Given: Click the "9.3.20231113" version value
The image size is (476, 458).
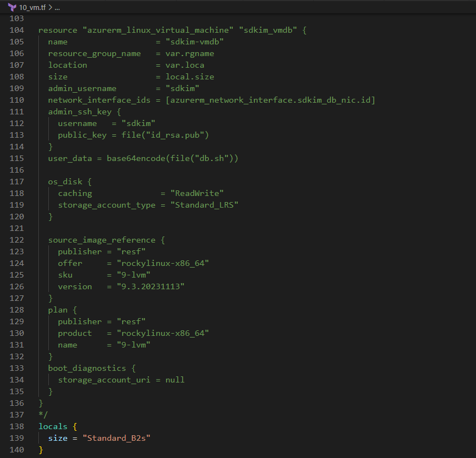Looking at the screenshot, I should click(x=151, y=286).
